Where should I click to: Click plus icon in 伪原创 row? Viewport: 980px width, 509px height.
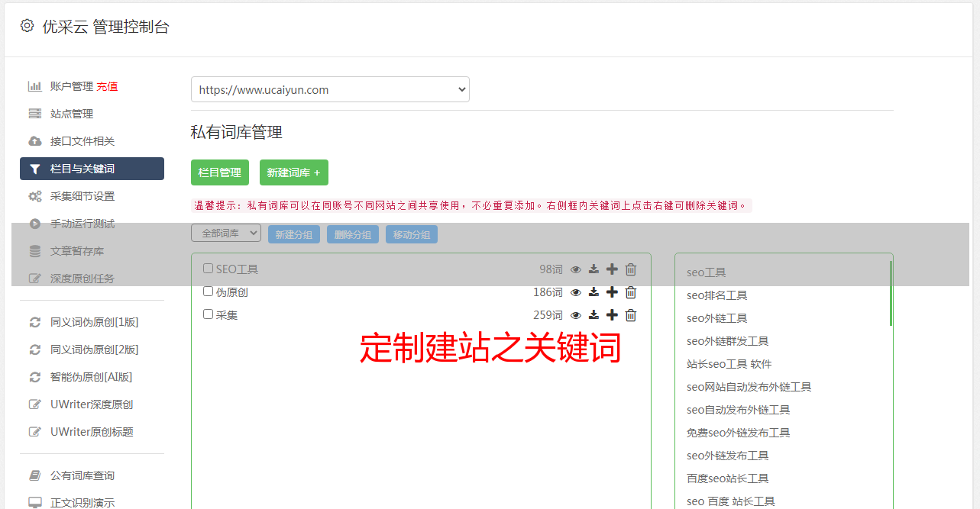point(612,292)
